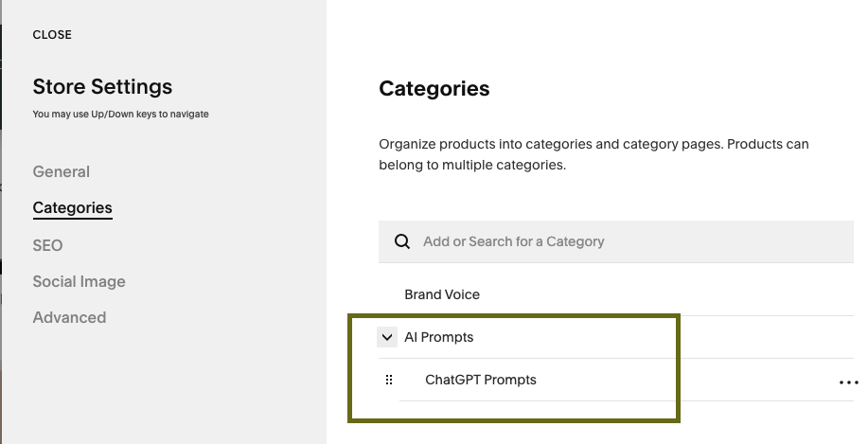The image size is (868, 444).
Task: Collapse the AI Prompts category chevron
Action: tap(387, 337)
